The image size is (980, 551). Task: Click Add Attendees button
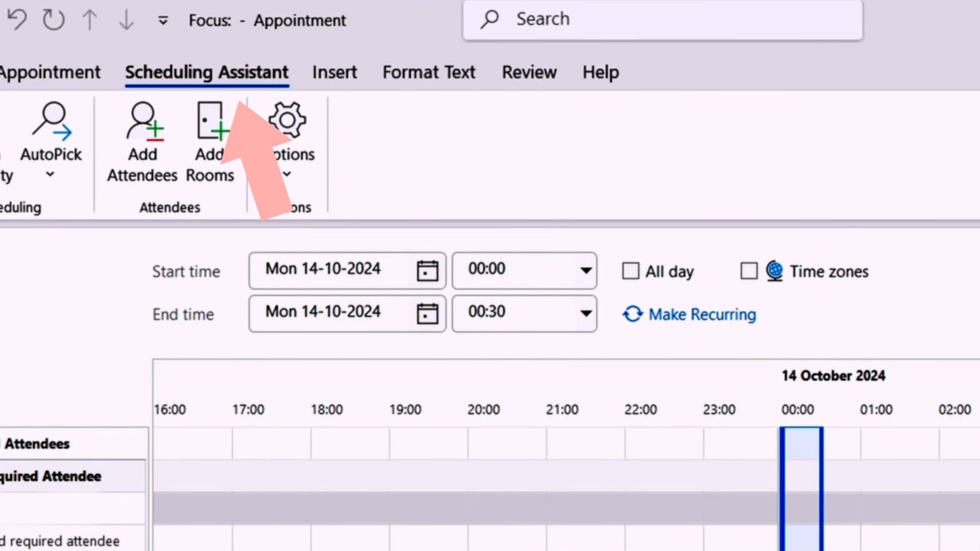point(142,143)
